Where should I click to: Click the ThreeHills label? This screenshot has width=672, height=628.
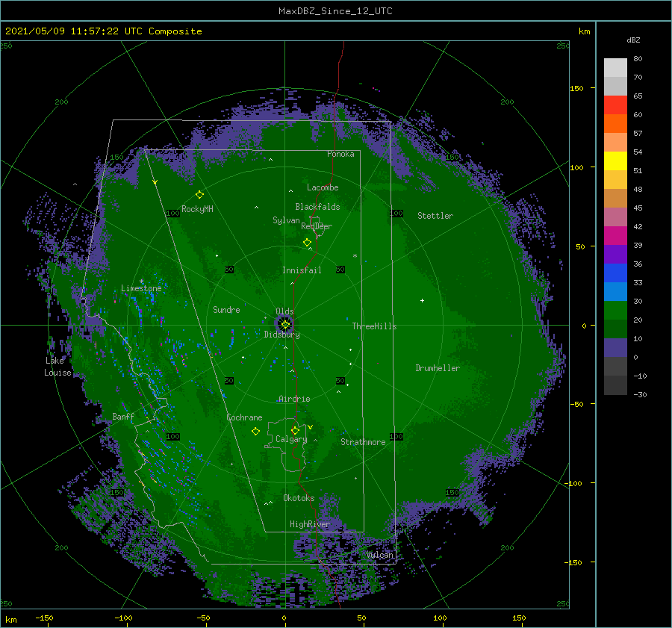click(374, 326)
